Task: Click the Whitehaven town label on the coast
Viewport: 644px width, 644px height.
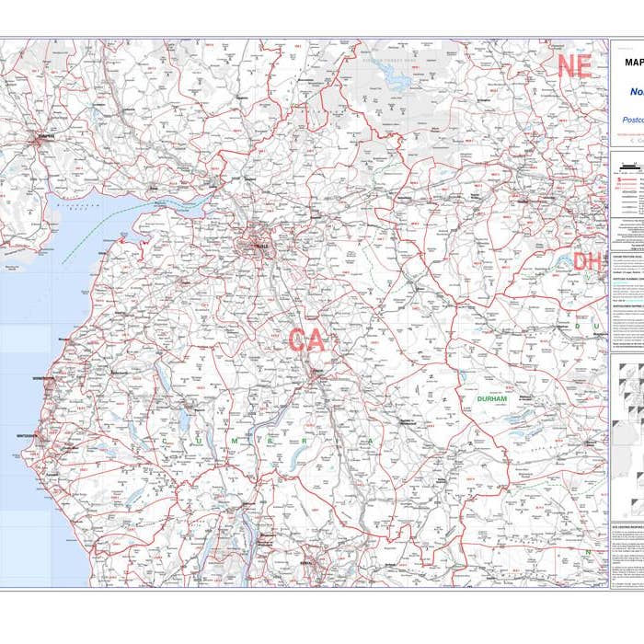Action: pyautogui.click(x=27, y=435)
